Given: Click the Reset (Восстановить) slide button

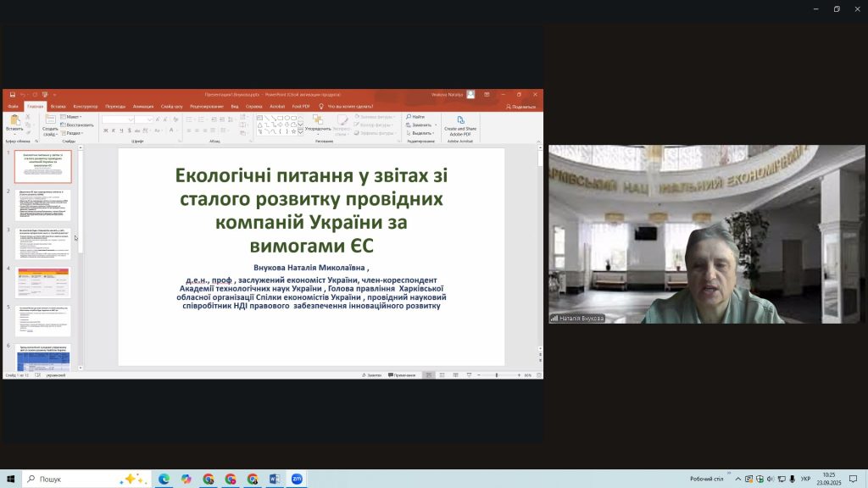Looking at the screenshot, I should pyautogui.click(x=77, y=125).
